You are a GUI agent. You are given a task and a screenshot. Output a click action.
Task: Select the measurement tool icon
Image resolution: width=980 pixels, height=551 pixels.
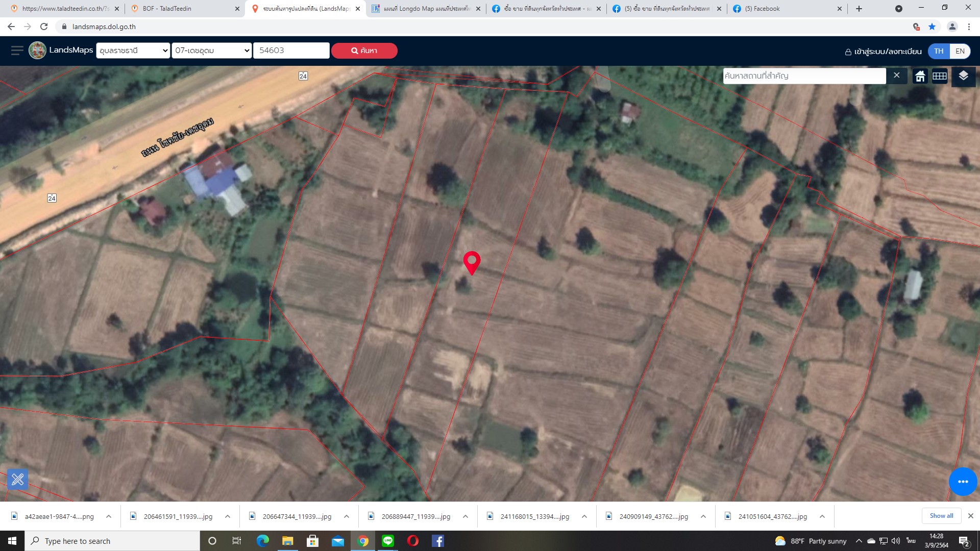(x=17, y=479)
